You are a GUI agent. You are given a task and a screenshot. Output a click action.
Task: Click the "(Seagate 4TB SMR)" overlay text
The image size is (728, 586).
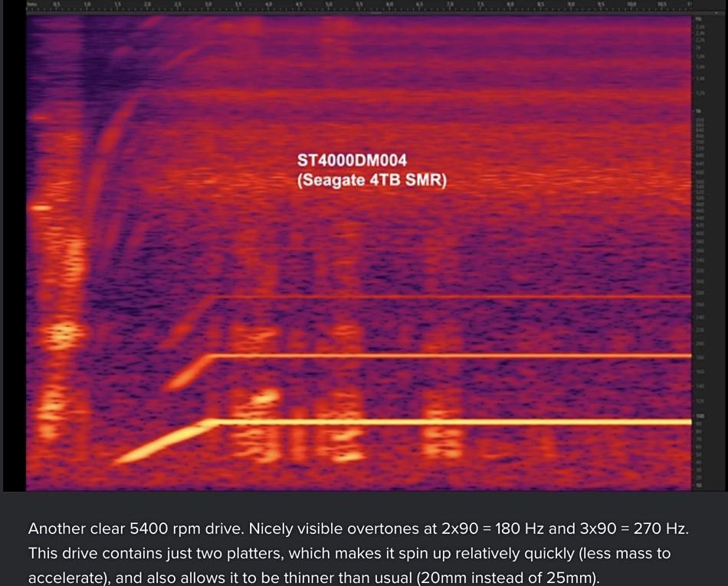(x=372, y=182)
